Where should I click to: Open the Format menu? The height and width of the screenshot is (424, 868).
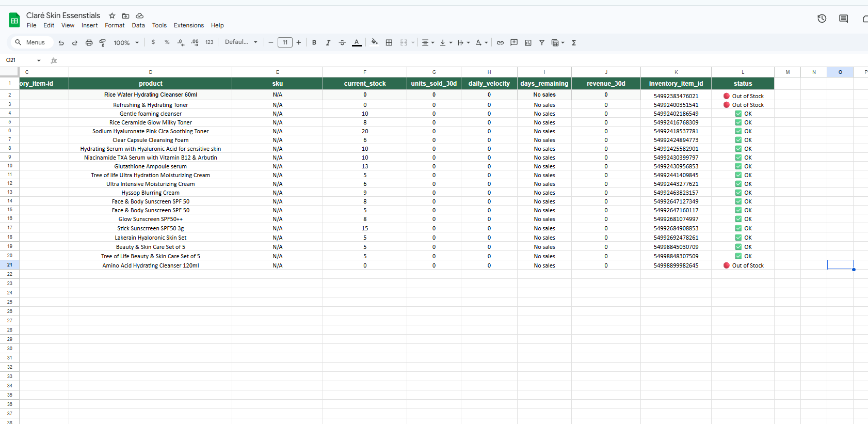pos(115,25)
